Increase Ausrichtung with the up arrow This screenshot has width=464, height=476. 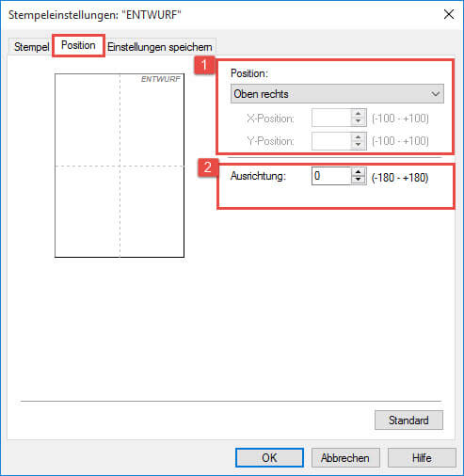pos(359,171)
